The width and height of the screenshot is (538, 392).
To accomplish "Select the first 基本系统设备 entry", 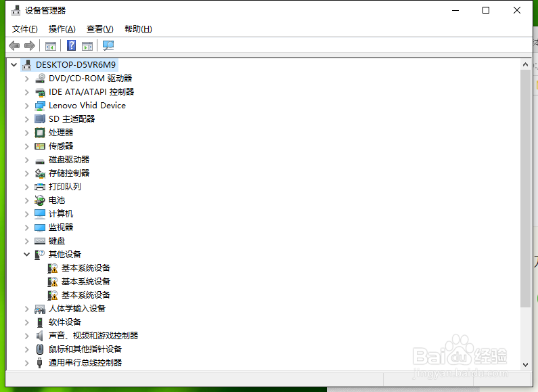I will (86, 268).
